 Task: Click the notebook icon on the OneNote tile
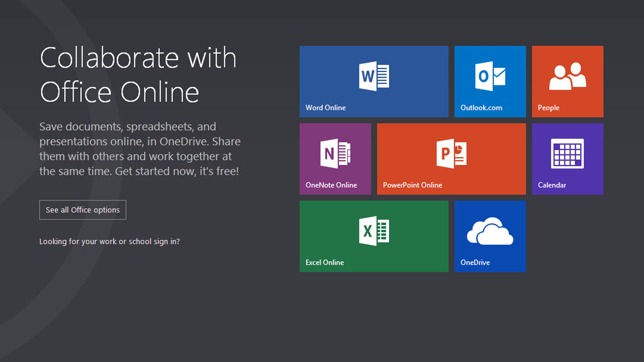[335, 153]
